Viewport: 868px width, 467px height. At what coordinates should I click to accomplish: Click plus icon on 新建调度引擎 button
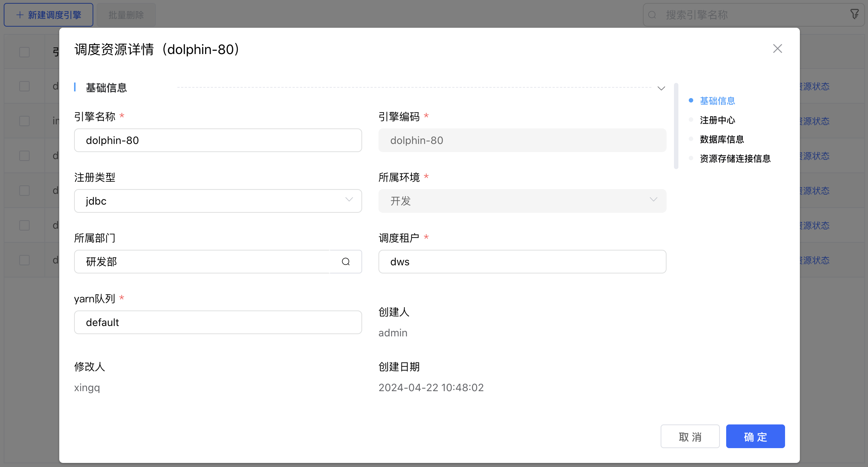(x=20, y=15)
